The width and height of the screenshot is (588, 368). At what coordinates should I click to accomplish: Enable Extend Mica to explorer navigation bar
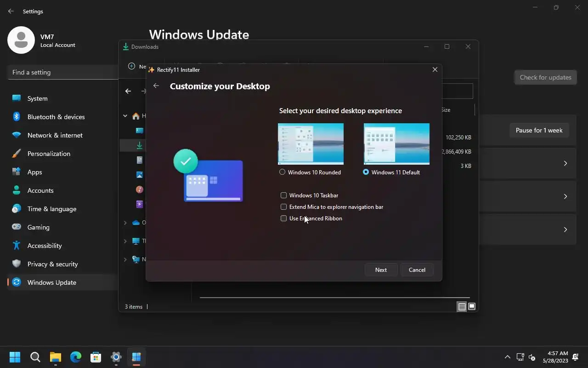click(x=283, y=207)
